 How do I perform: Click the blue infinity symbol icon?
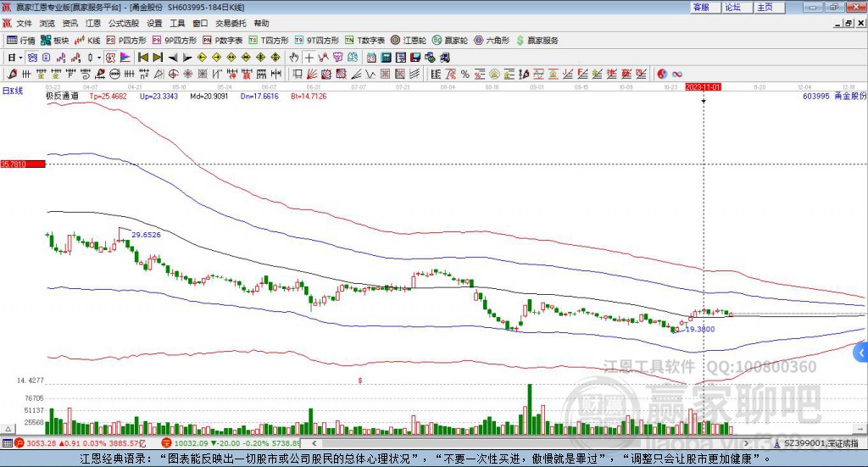tap(676, 74)
